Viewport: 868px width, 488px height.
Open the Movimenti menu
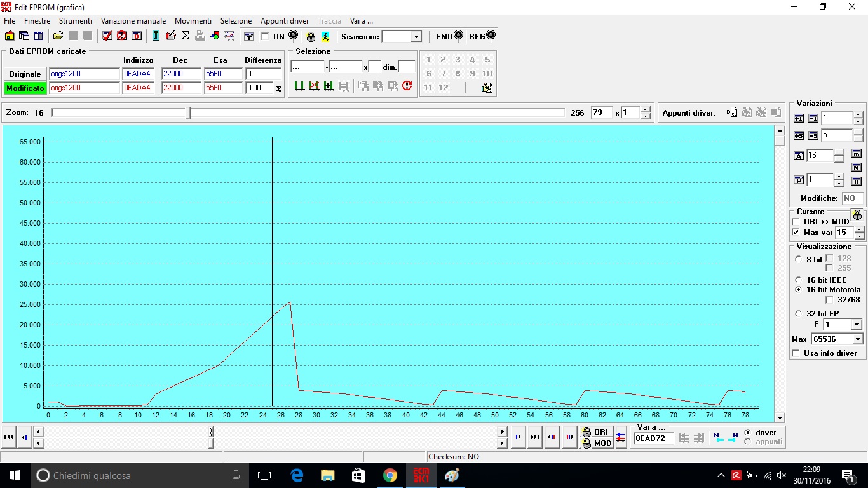pos(193,21)
